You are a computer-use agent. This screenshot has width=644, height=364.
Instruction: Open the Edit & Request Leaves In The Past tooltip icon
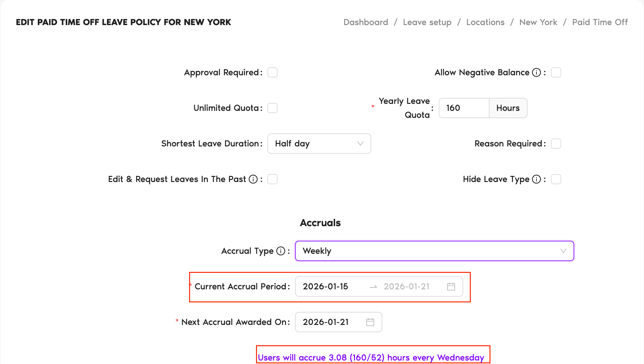[x=253, y=179]
